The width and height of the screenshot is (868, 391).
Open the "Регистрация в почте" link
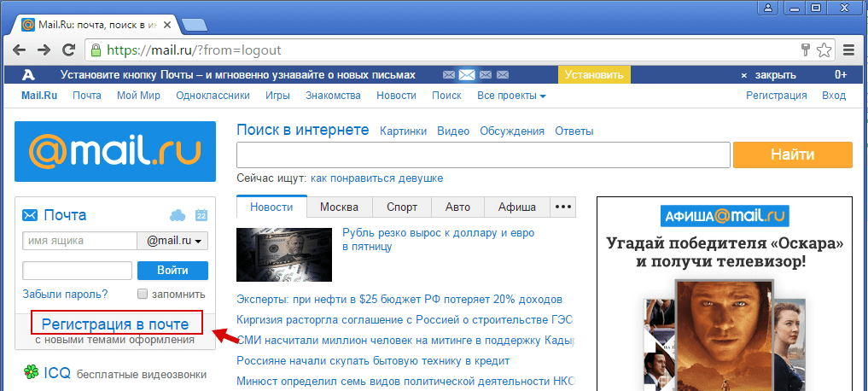click(115, 324)
